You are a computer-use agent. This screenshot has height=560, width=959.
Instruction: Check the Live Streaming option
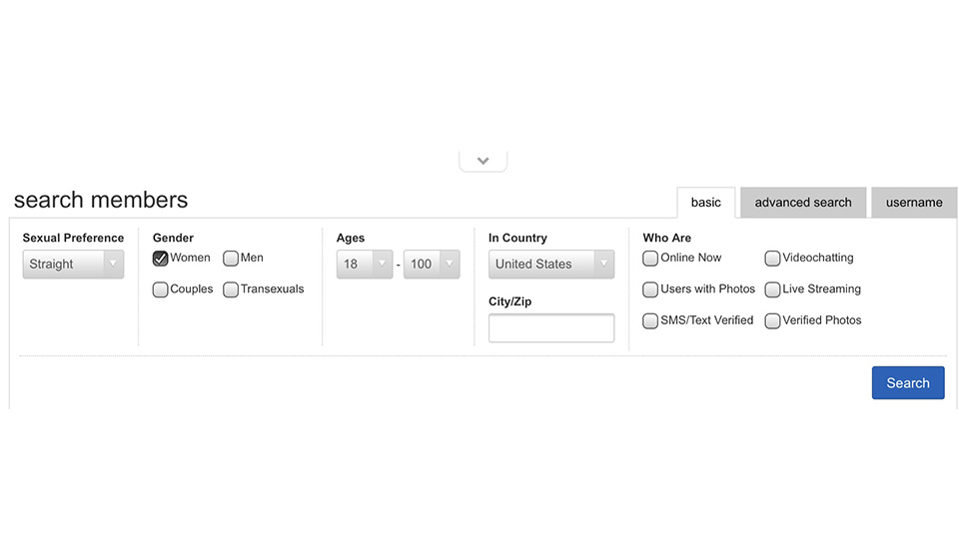click(772, 289)
